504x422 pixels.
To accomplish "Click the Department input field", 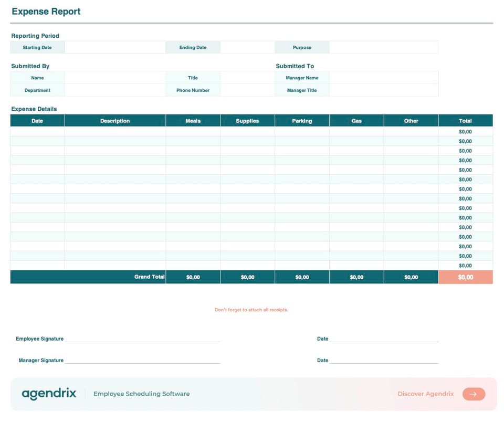I will [x=115, y=90].
